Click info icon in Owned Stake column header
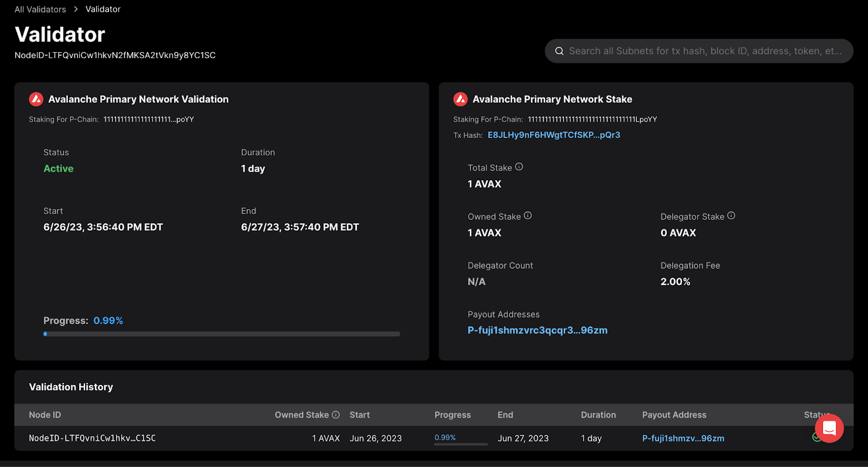The width and height of the screenshot is (868, 467). (x=336, y=414)
